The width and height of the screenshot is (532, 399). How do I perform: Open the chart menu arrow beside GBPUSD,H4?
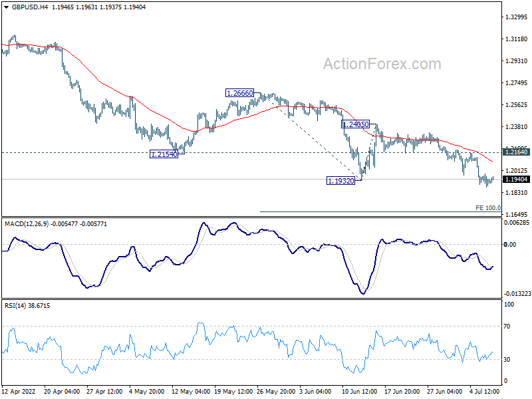[6, 7]
